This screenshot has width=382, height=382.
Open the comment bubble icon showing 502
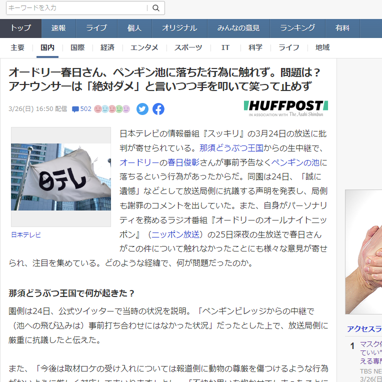tap(75, 109)
